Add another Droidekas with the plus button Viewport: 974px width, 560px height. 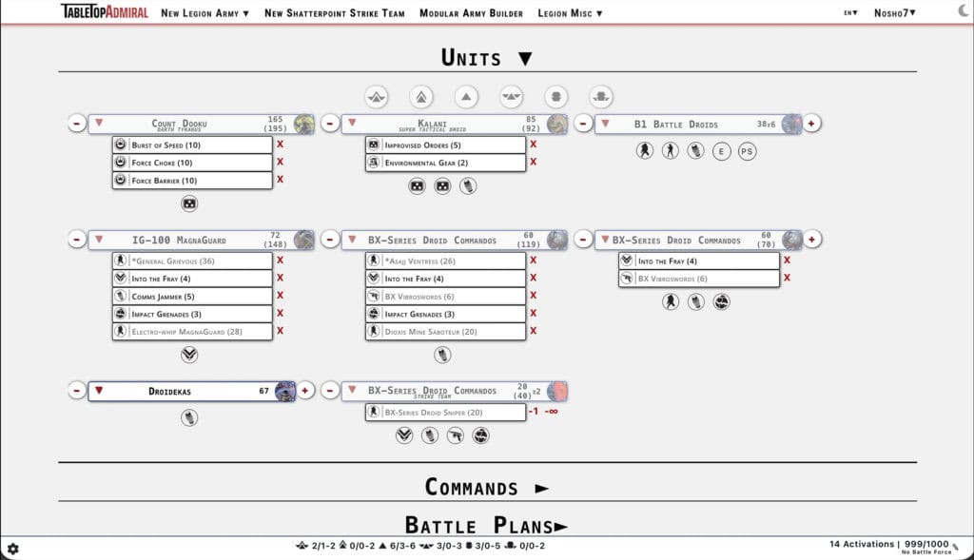(305, 391)
